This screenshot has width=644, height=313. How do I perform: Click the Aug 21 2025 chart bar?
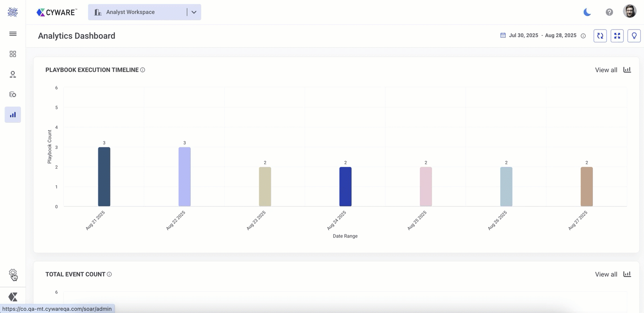point(104,177)
